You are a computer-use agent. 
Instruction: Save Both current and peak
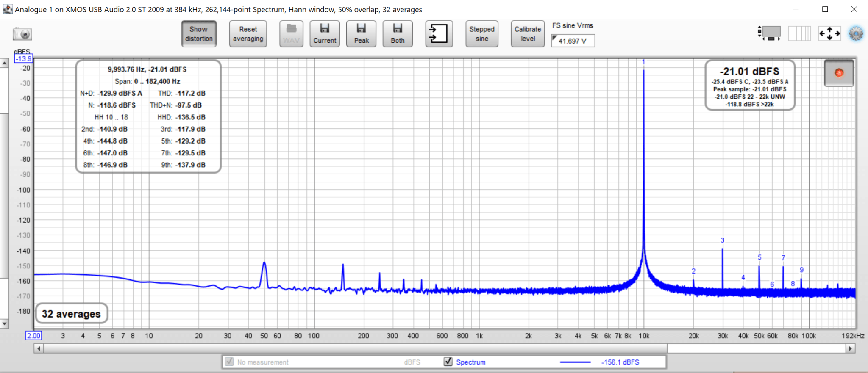398,34
